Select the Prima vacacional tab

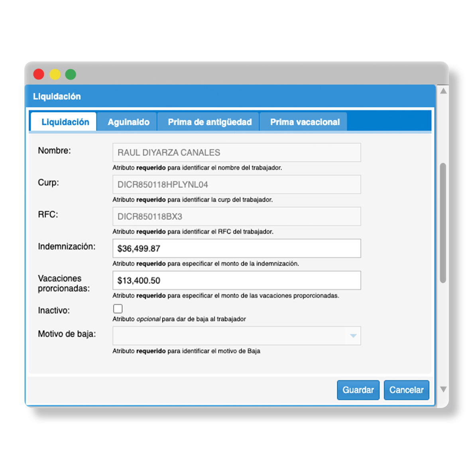pos(305,122)
